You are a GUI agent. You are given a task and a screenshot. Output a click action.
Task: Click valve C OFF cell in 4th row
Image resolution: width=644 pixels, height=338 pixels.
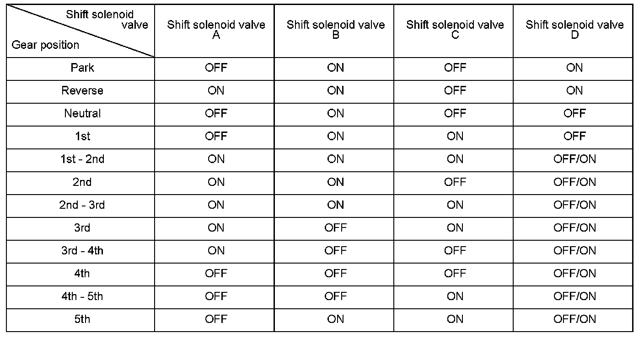click(455, 273)
